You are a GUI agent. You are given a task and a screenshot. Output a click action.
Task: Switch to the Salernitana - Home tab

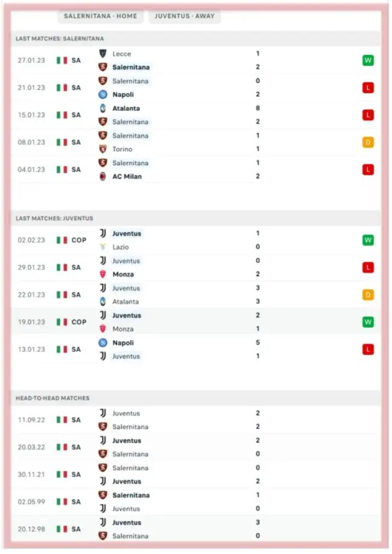(100, 16)
